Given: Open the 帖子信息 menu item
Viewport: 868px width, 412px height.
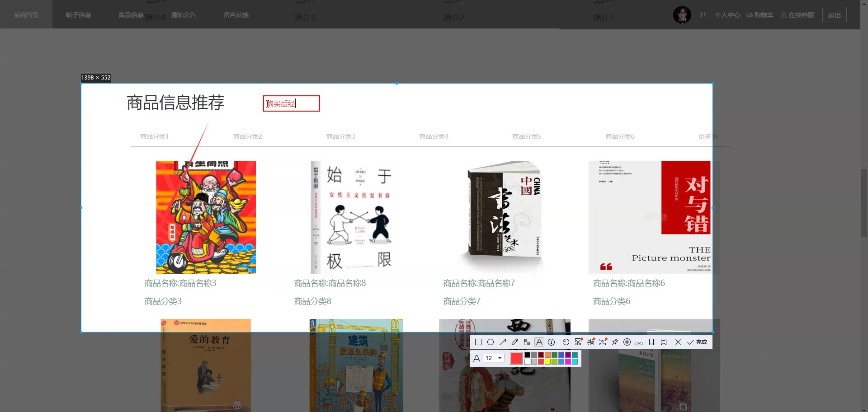Looking at the screenshot, I should coord(79,15).
